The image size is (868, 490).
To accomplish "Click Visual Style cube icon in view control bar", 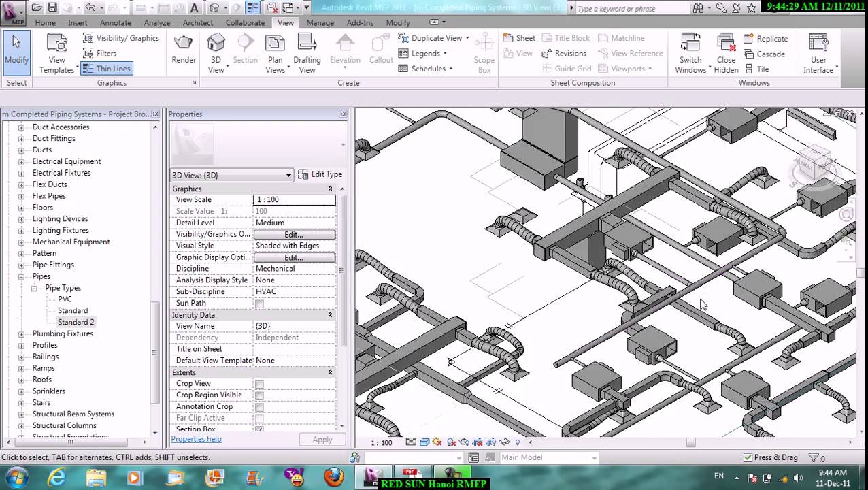I will coord(424,442).
